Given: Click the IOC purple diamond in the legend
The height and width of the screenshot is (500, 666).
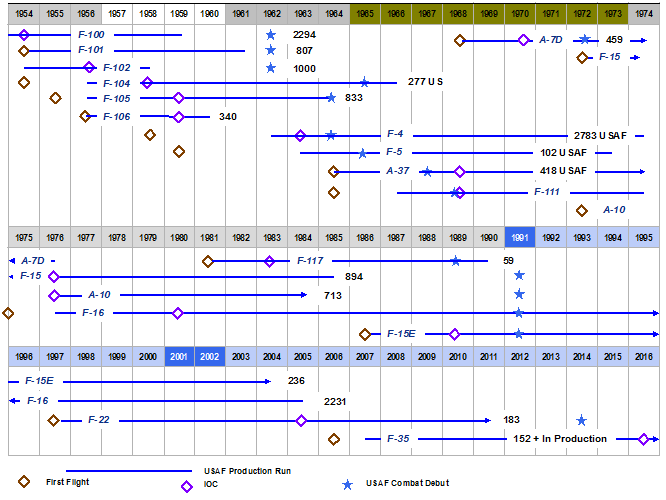Looking at the screenshot, I should [186, 485].
